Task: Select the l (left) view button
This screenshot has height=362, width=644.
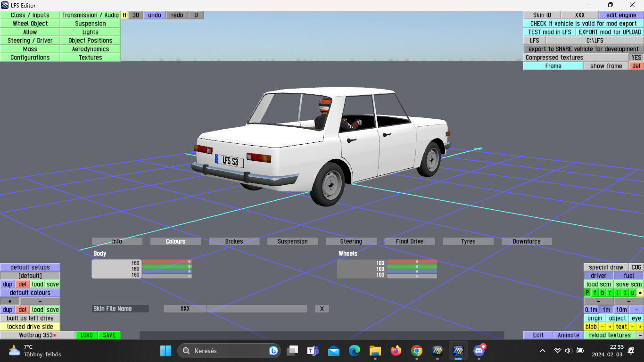Action: tap(618, 293)
